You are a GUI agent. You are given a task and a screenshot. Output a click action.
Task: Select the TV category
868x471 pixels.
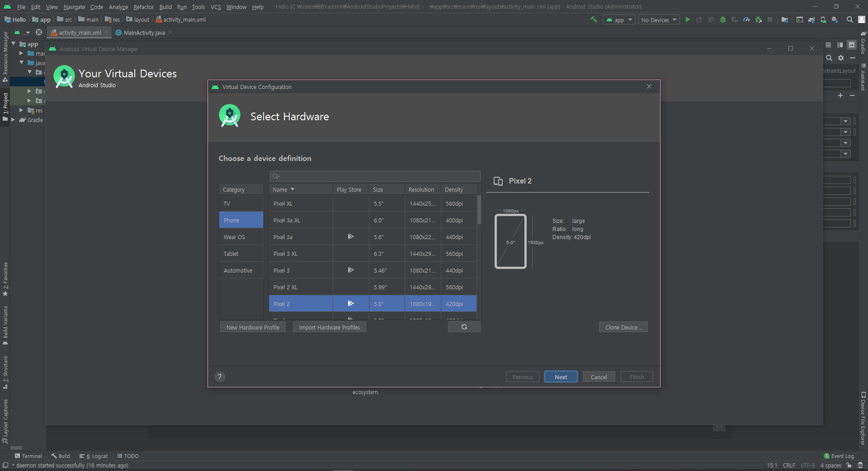(241, 203)
